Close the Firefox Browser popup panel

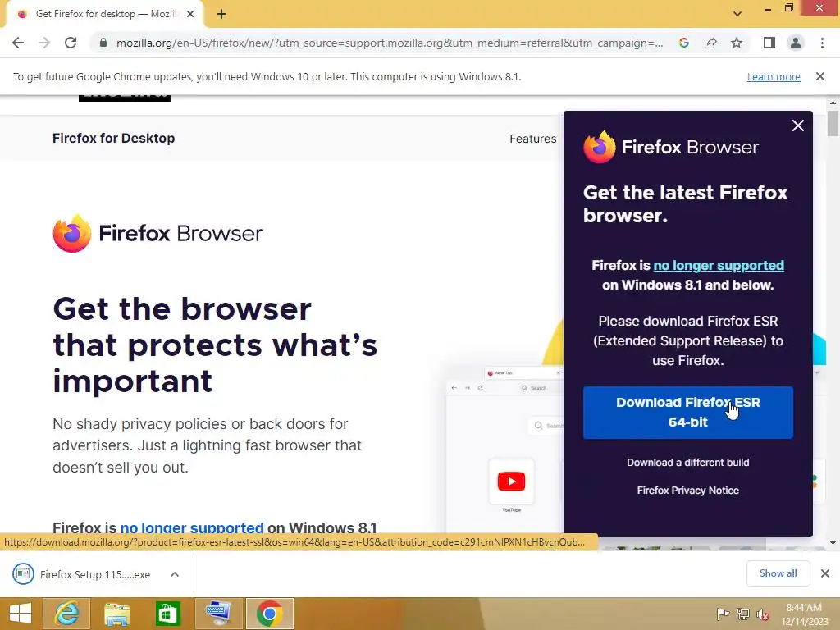click(x=797, y=126)
